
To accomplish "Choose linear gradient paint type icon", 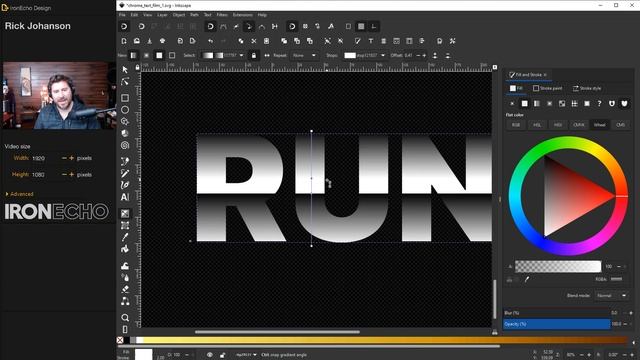I will click(537, 104).
